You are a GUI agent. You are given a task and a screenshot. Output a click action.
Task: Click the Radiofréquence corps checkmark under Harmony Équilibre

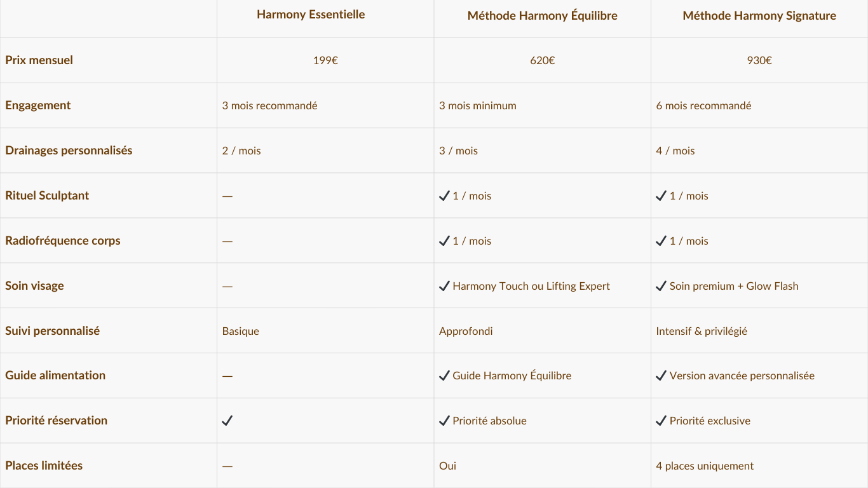445,241
